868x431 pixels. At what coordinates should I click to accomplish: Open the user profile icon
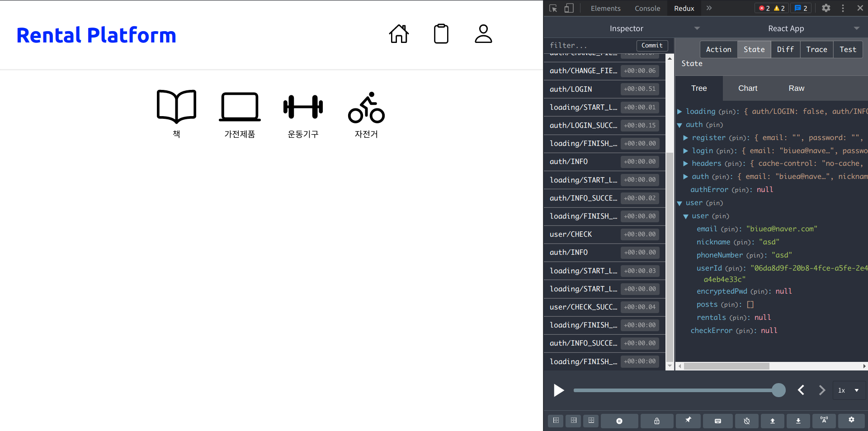click(483, 34)
